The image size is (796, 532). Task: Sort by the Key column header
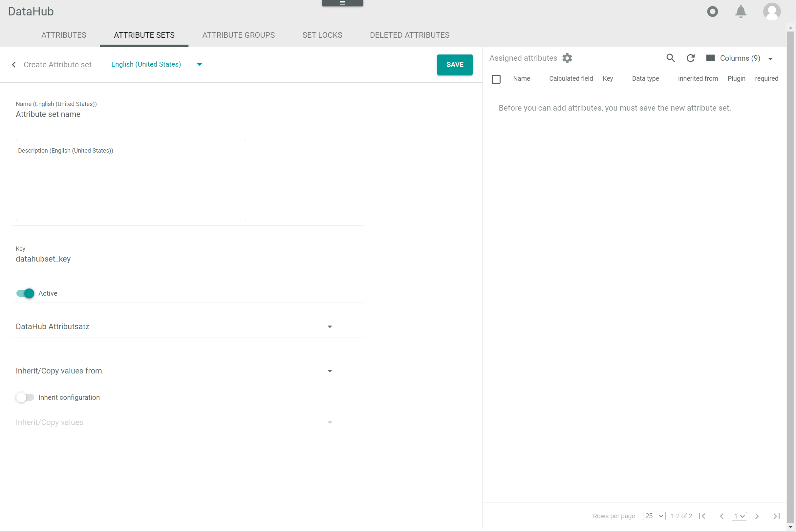(x=608, y=78)
